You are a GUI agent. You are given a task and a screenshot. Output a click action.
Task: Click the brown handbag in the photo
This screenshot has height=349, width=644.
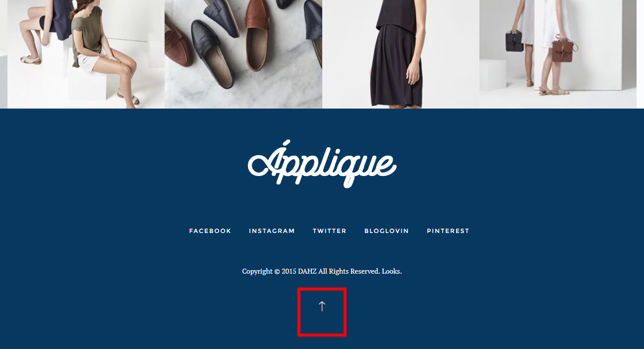(x=562, y=50)
